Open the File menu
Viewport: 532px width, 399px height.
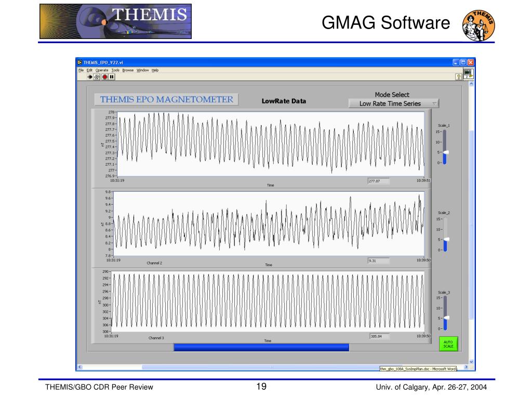(81, 70)
